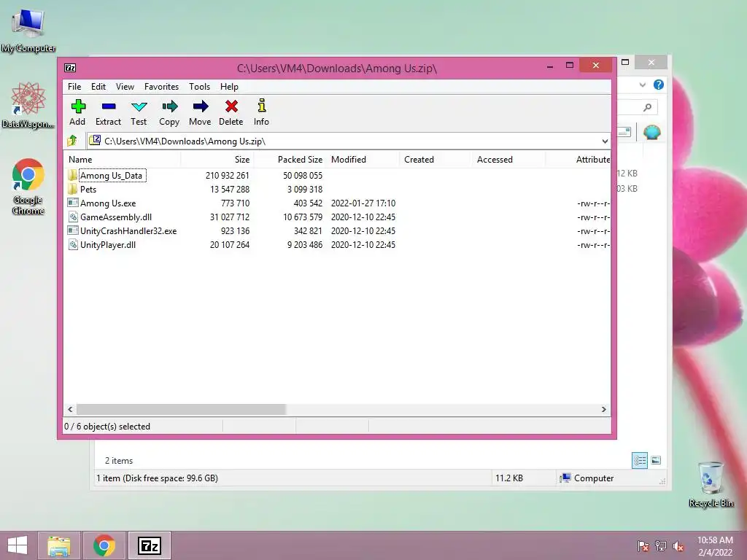Image resolution: width=747 pixels, height=560 pixels.
Task: Click the GameAssembly.dll size 31 027 712
Action: 230,217
